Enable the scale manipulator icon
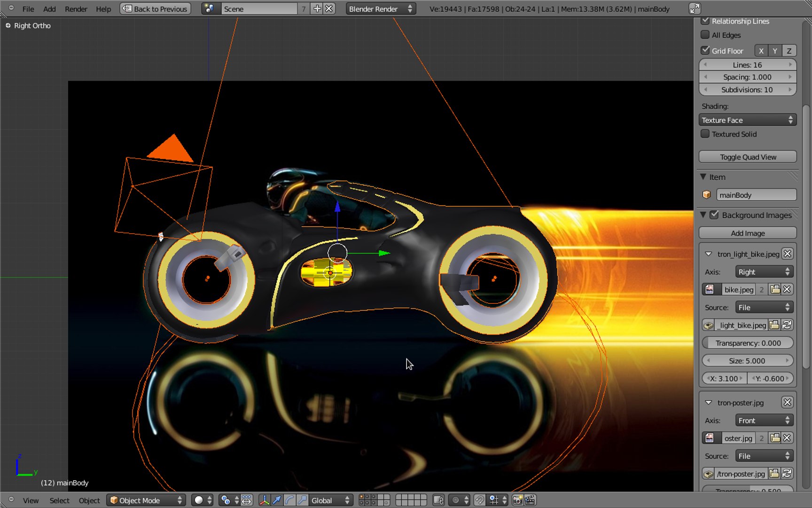This screenshot has width=812, height=508. [303, 500]
